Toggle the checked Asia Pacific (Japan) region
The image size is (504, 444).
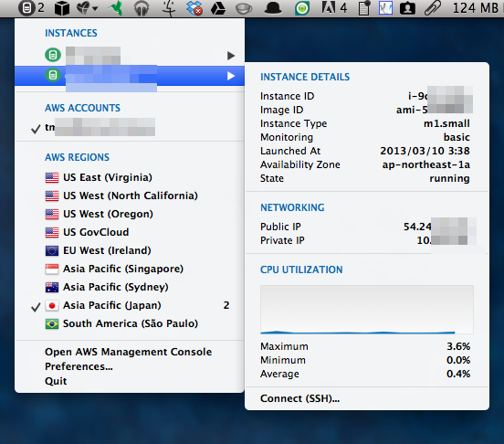[x=130, y=305]
